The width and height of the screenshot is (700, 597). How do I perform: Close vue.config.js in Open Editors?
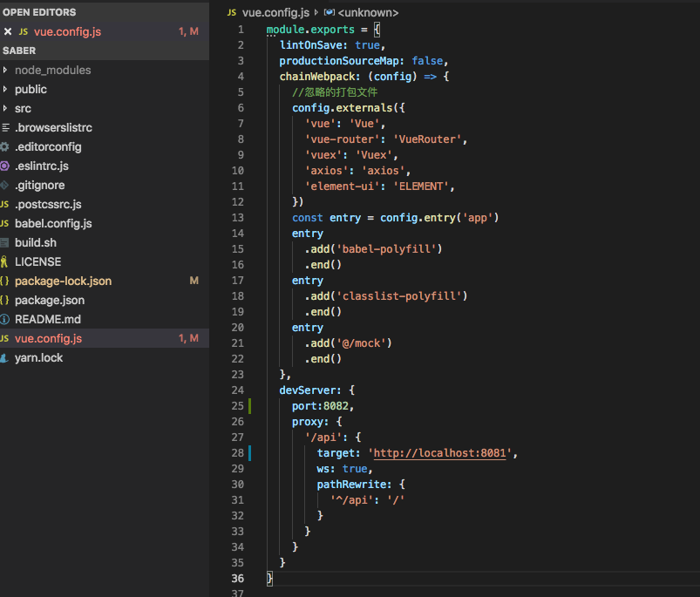point(8,31)
